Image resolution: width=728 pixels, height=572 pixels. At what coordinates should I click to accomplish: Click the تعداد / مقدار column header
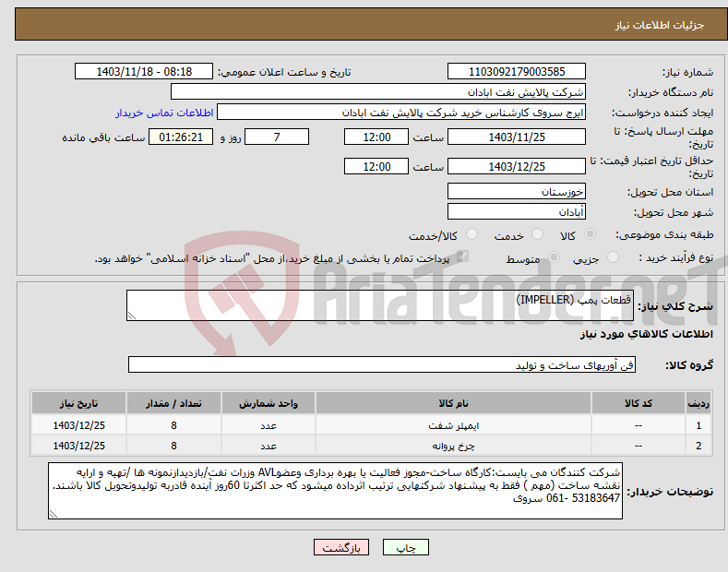(173, 403)
